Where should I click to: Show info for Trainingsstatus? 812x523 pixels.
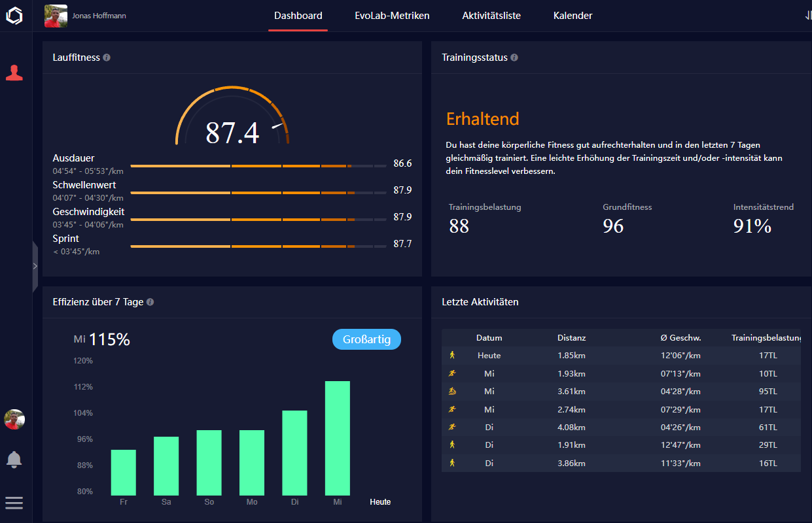514,58
